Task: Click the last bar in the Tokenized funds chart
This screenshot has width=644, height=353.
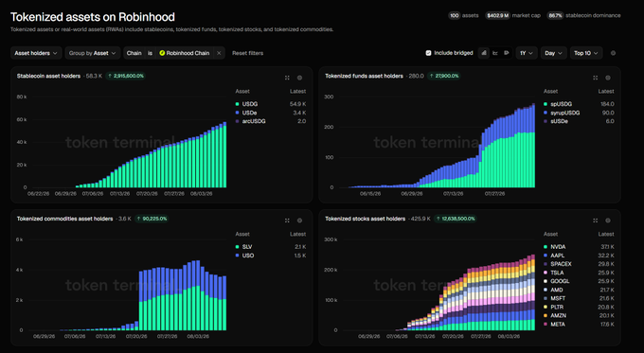Action: click(533, 146)
